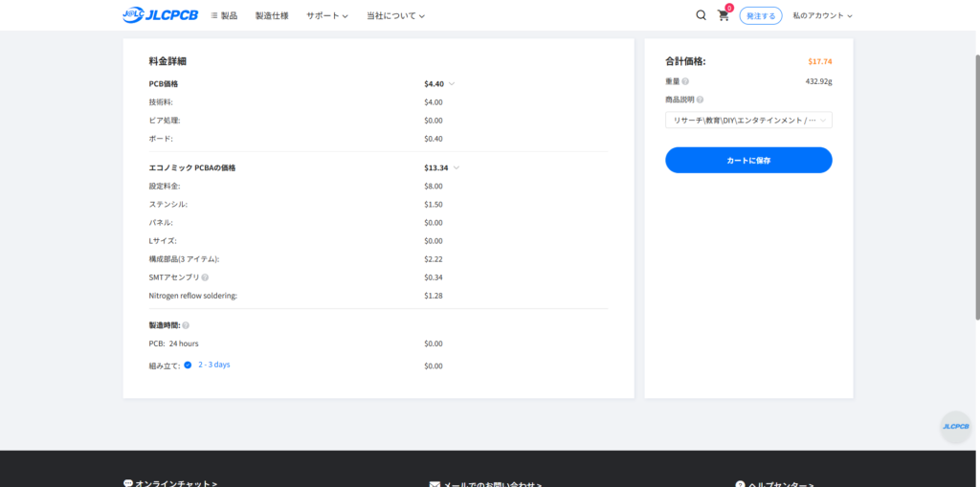Open the search magnifier icon
Viewport: 980px width, 487px height.
tap(701, 15)
